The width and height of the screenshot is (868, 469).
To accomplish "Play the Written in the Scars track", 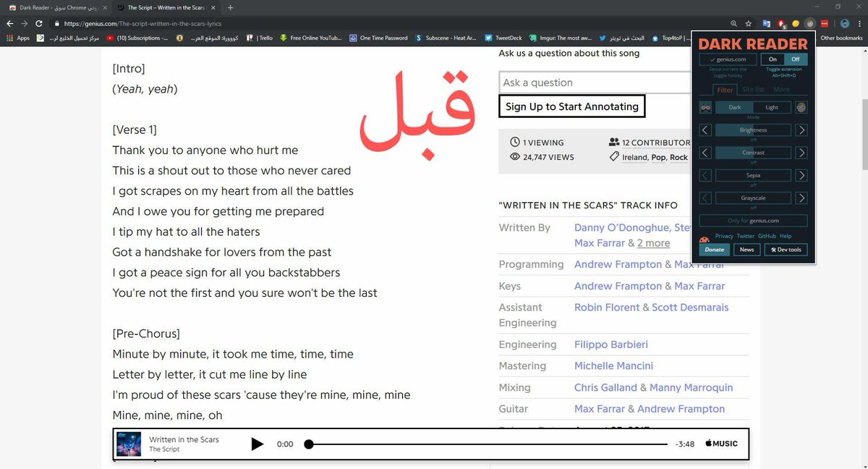I will 257,444.
